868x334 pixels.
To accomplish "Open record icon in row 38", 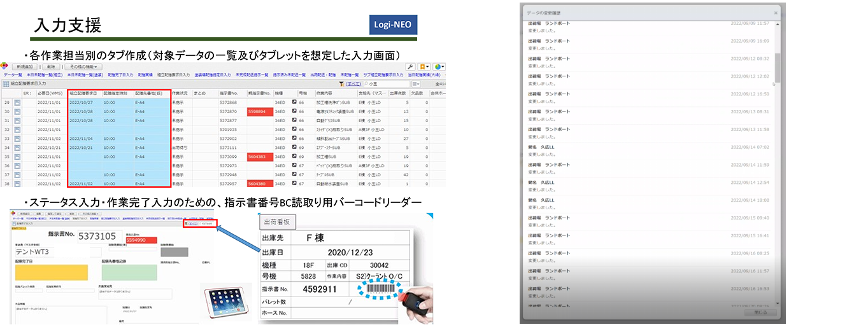I will point(18,183).
